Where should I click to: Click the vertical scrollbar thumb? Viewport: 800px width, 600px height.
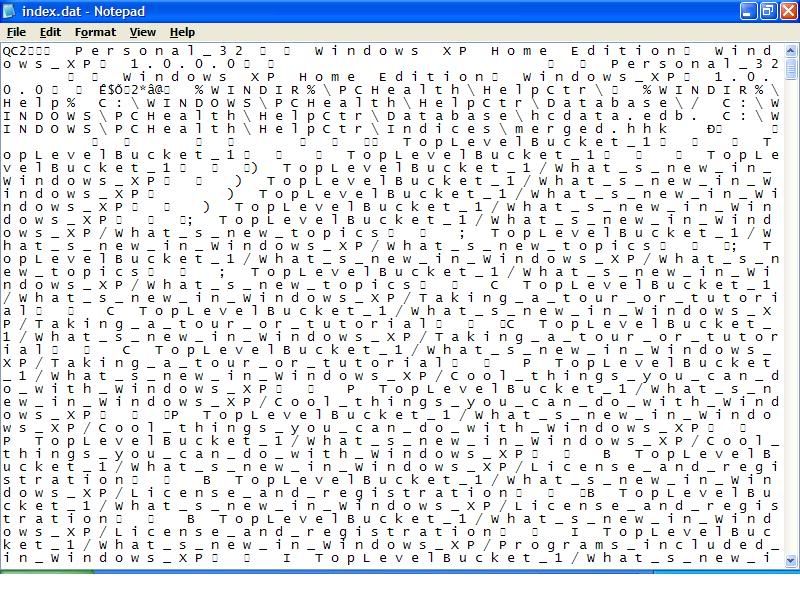coord(791,69)
